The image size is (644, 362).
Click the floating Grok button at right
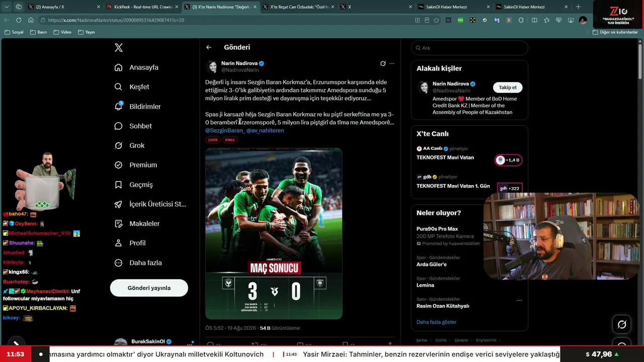coord(622,325)
